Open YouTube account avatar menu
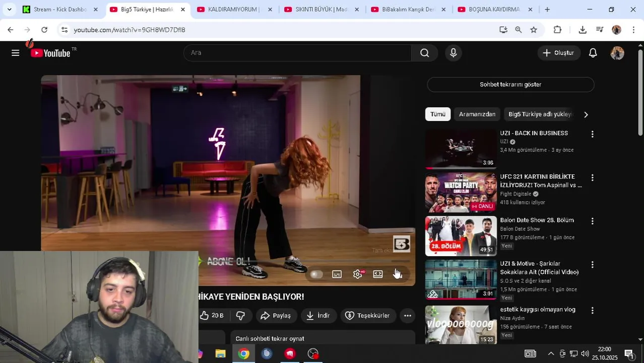The width and height of the screenshot is (644, 363). pos(617,53)
